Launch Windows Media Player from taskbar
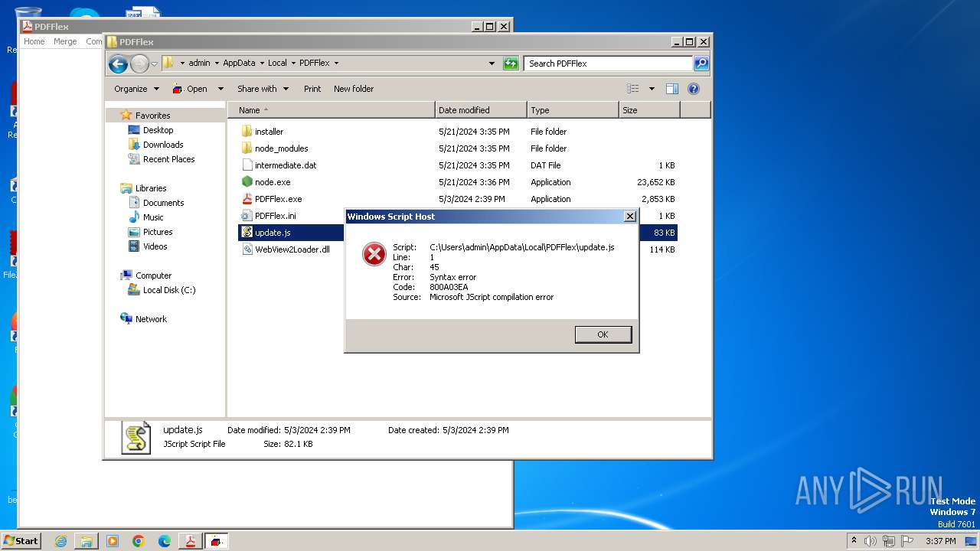This screenshot has width=980, height=551. [113, 541]
